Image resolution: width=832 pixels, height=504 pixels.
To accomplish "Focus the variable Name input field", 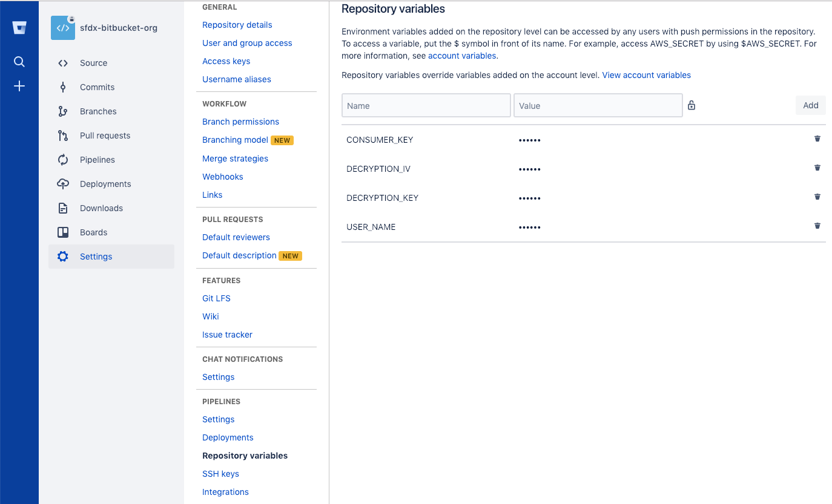I will [x=426, y=105].
